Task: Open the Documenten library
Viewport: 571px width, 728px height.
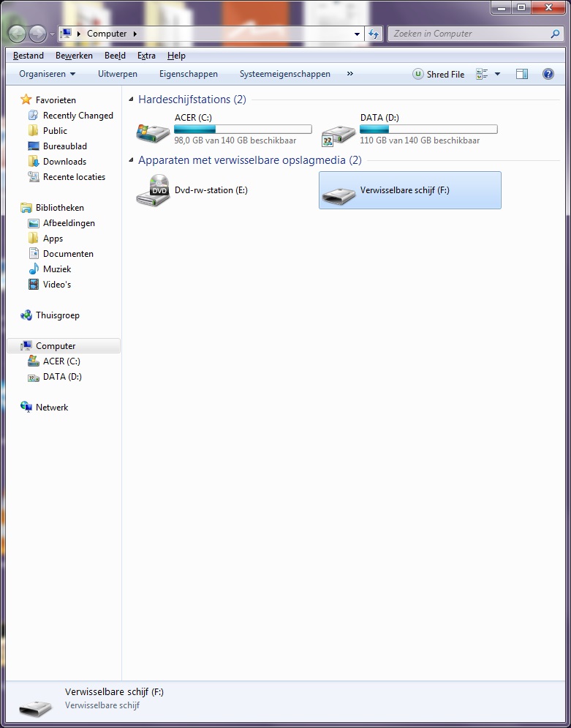Action: tap(68, 253)
